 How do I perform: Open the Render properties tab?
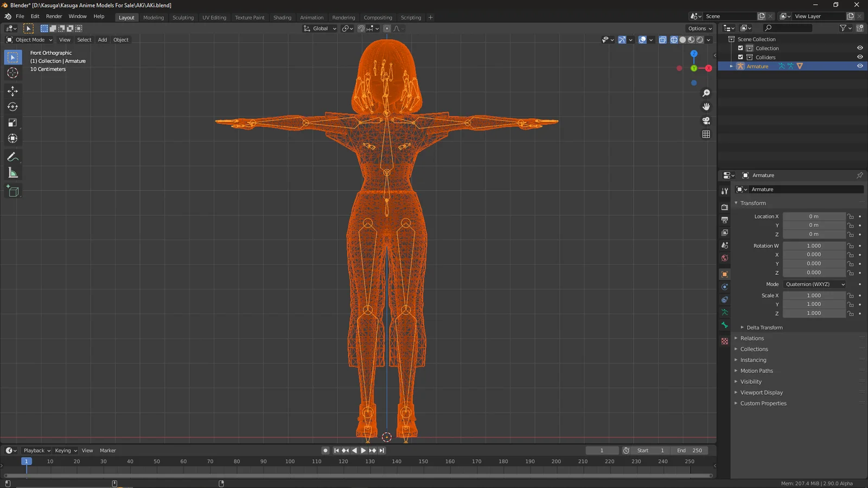(x=724, y=207)
